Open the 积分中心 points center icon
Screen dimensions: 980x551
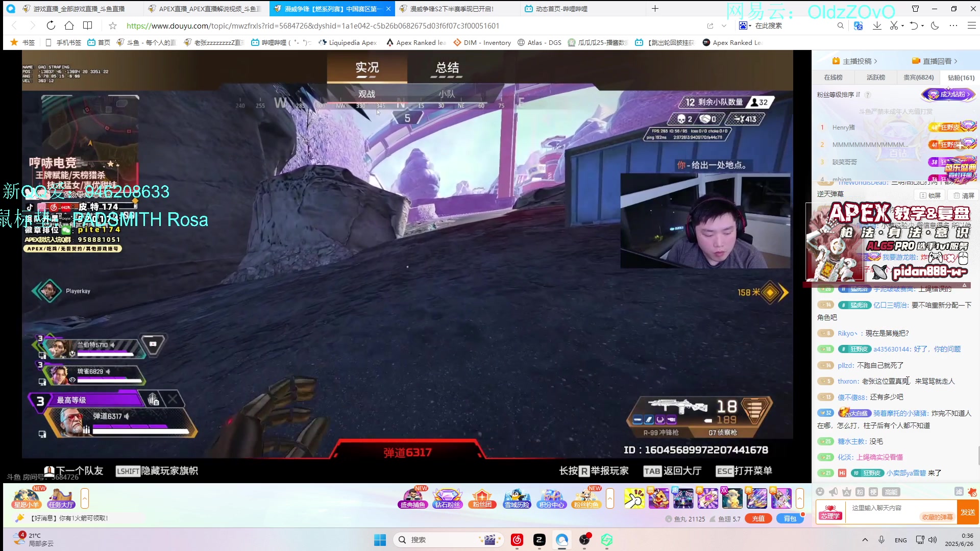point(552,498)
